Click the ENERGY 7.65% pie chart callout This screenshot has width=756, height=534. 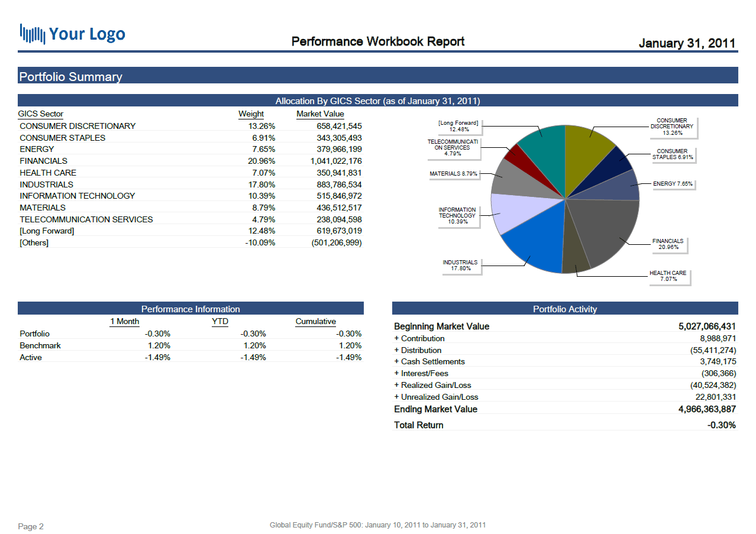[x=673, y=184]
